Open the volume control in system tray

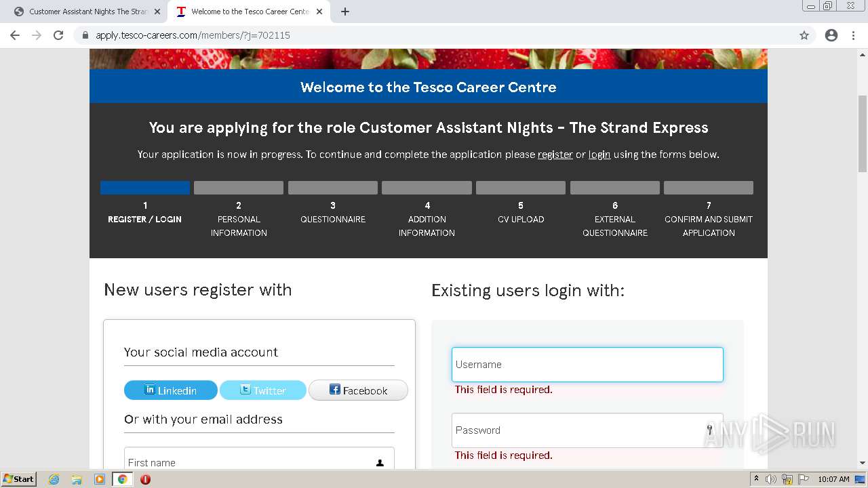coord(771,479)
